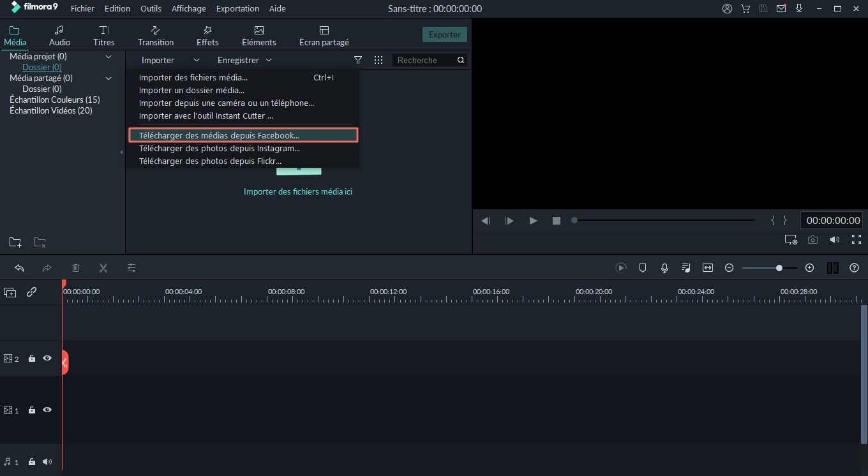Viewport: 868px width, 476px height.
Task: Click the audio mixer icon
Action: (686, 268)
